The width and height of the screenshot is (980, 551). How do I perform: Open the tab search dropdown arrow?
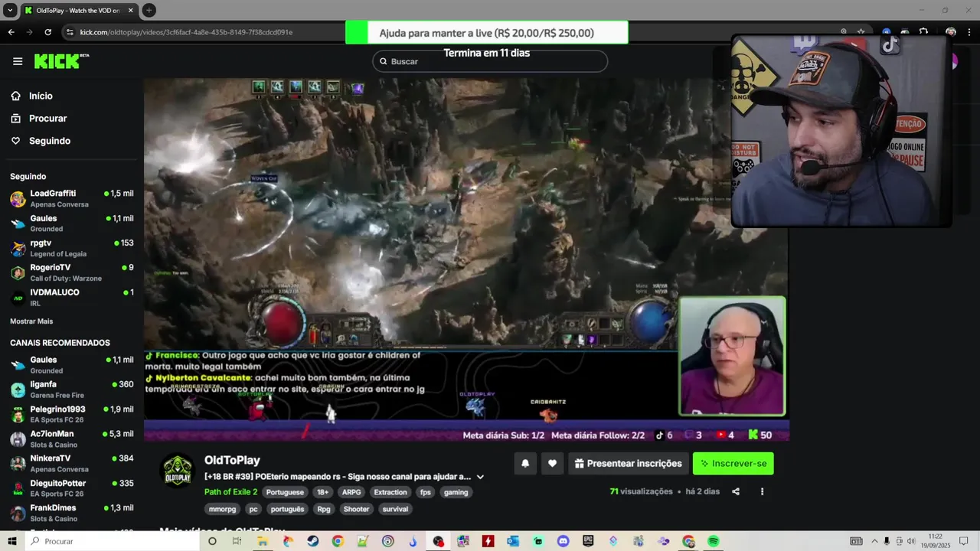click(10, 10)
